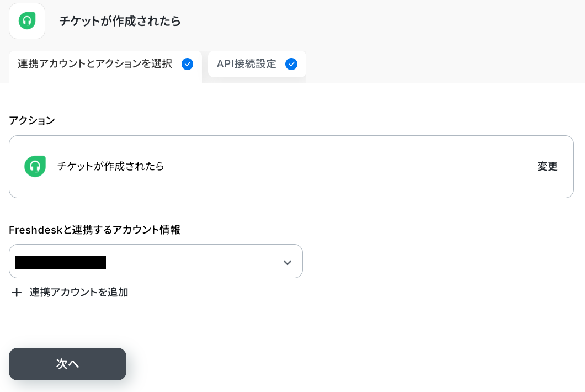Open the Freshdesk account selection dropdown

tap(156, 261)
